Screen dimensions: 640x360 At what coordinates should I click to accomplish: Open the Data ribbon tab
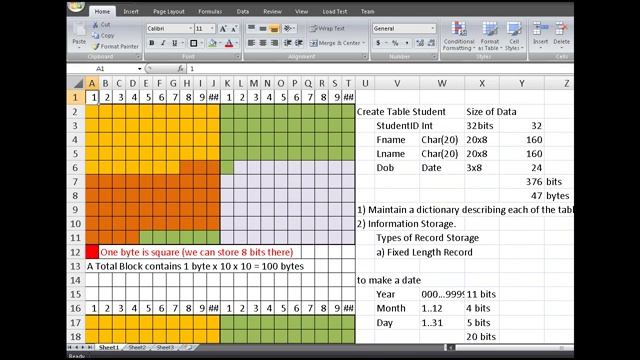coord(243,11)
